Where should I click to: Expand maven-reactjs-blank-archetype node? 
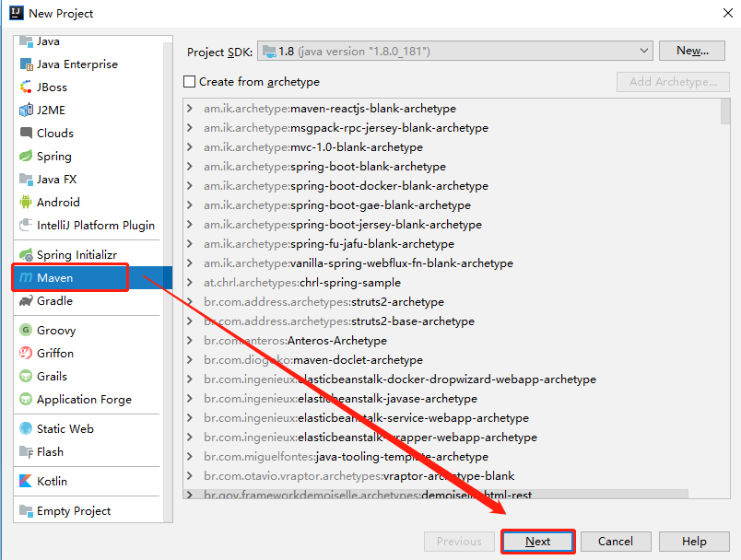coord(190,108)
